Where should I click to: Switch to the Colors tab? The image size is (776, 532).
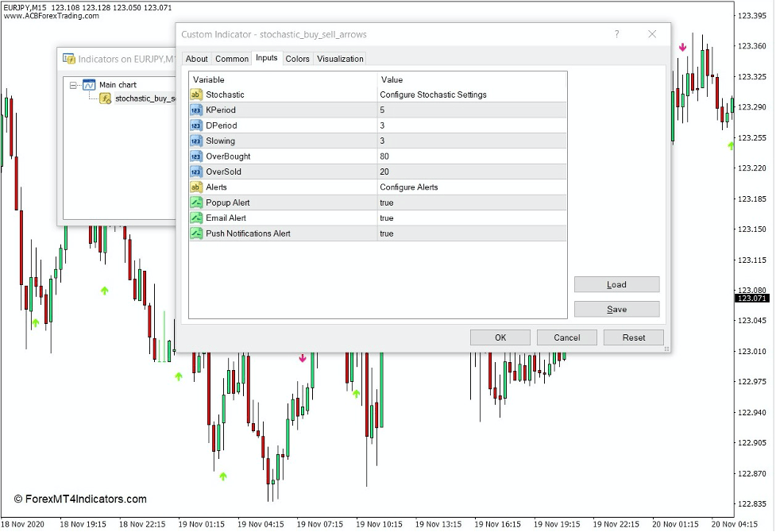click(297, 58)
